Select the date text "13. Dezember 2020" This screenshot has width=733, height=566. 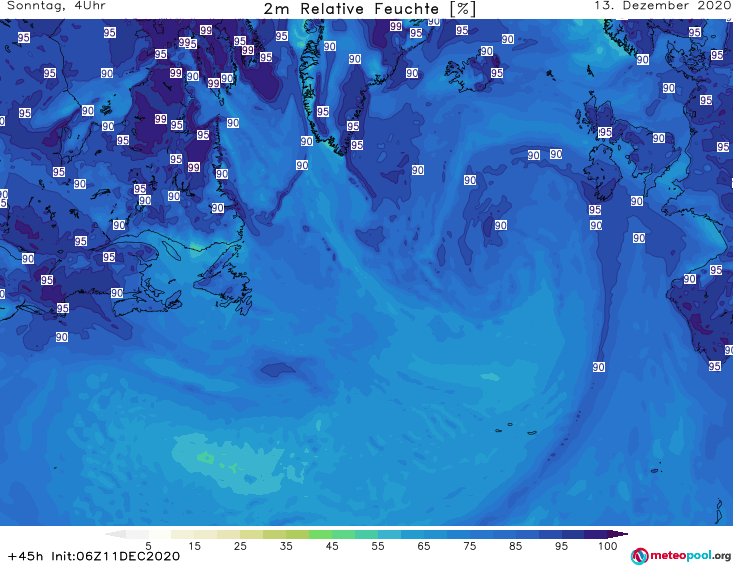[x=662, y=6]
